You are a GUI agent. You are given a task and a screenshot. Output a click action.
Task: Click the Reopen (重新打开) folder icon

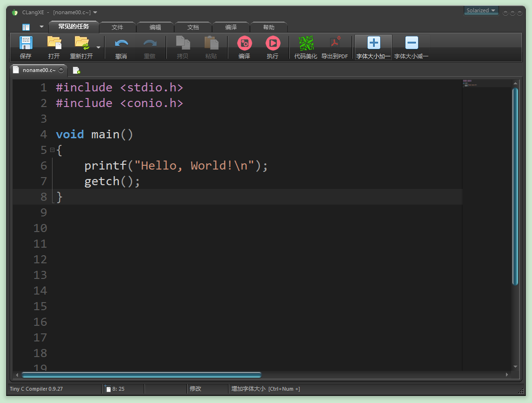pyautogui.click(x=81, y=43)
